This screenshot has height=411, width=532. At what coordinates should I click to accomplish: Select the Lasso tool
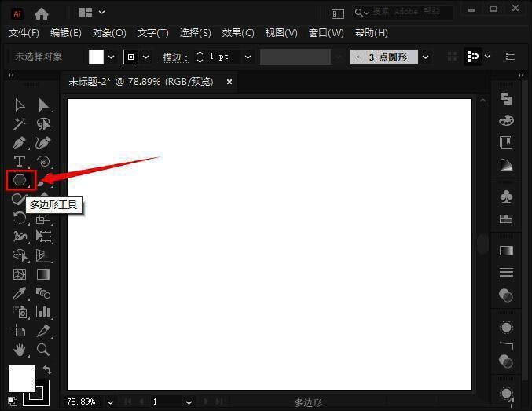[x=43, y=124]
